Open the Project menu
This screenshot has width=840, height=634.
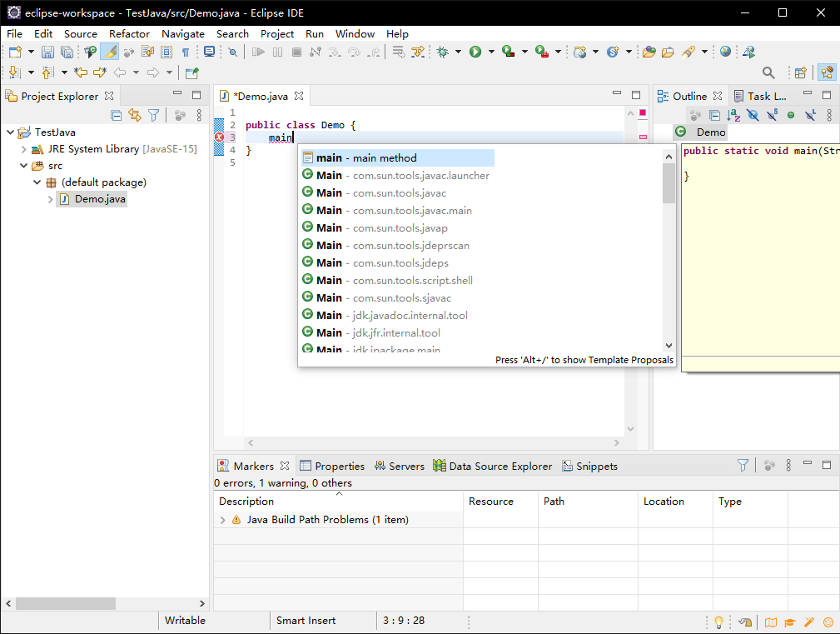point(277,34)
